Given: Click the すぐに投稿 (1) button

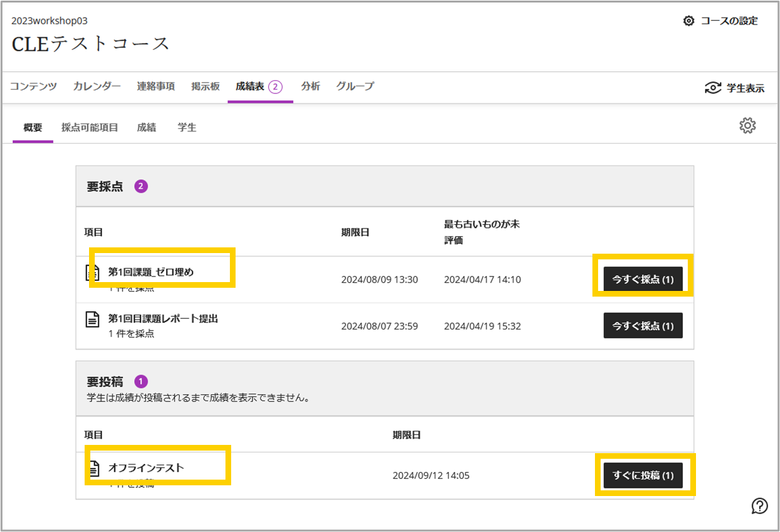Looking at the screenshot, I should 643,475.
